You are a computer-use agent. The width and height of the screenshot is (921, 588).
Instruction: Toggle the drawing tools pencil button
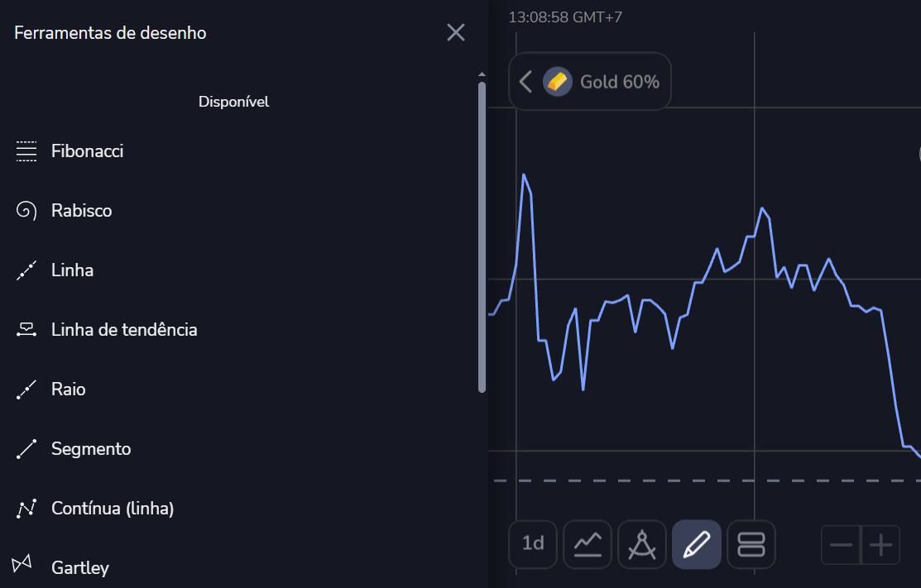click(697, 544)
